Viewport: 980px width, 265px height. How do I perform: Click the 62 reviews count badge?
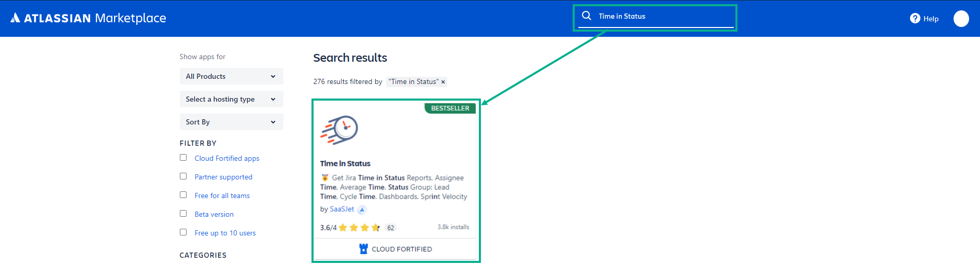coord(391,228)
